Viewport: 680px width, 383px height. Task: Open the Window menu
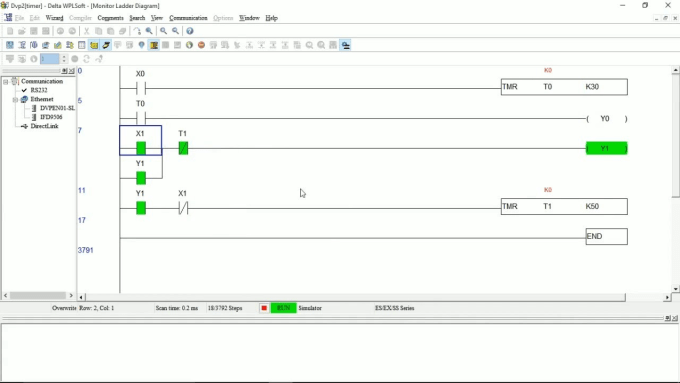click(249, 18)
